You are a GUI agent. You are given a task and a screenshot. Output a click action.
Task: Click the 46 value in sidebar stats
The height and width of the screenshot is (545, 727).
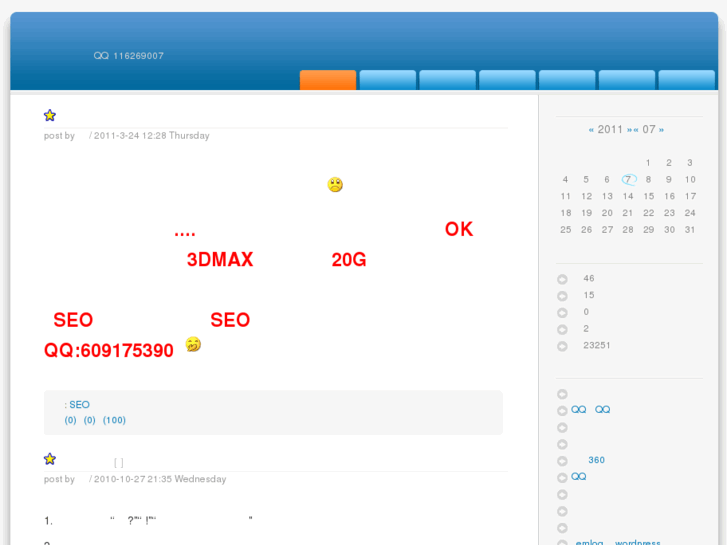(x=588, y=278)
